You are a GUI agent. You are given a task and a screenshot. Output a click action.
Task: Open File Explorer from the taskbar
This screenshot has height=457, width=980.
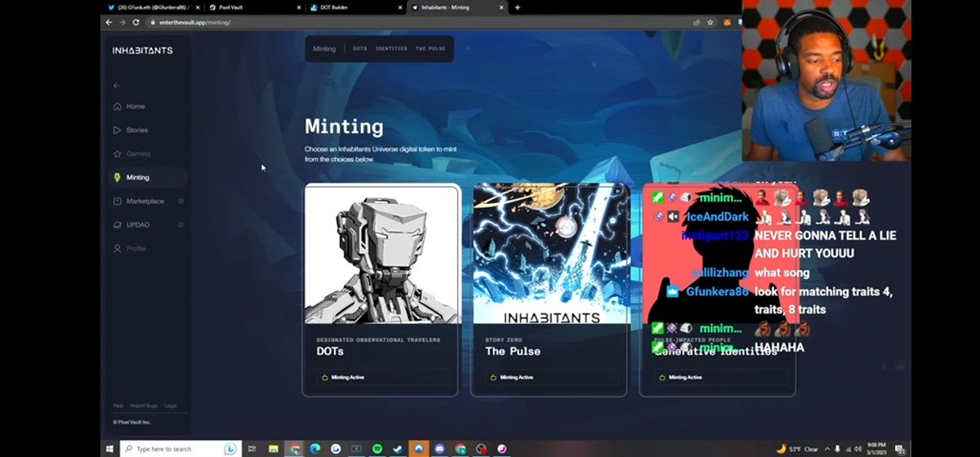pyautogui.click(x=274, y=449)
